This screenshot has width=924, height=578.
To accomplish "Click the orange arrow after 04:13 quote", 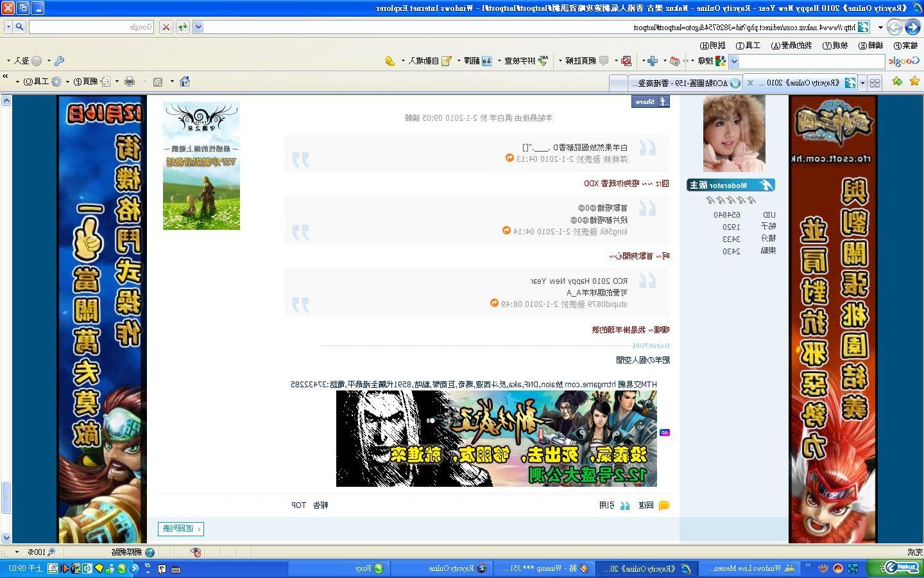I will [510, 158].
